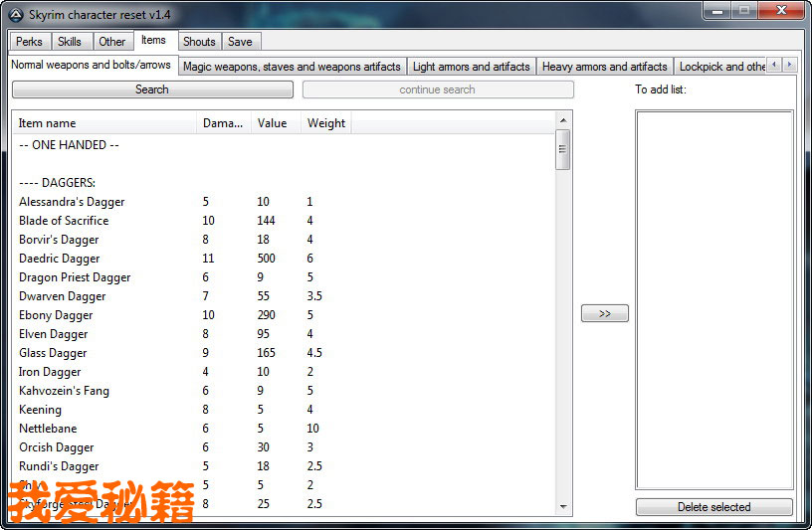The height and width of the screenshot is (530, 812).
Task: Go to the Save tab
Action: click(240, 42)
